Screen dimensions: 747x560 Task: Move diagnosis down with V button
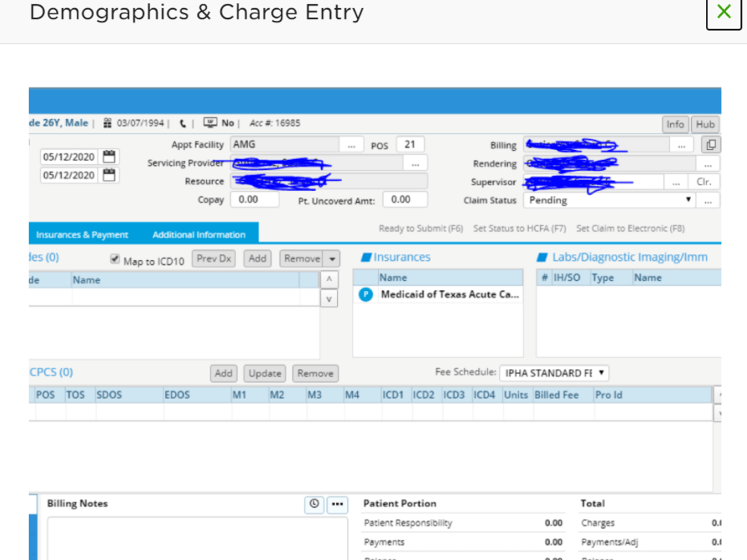tap(329, 299)
